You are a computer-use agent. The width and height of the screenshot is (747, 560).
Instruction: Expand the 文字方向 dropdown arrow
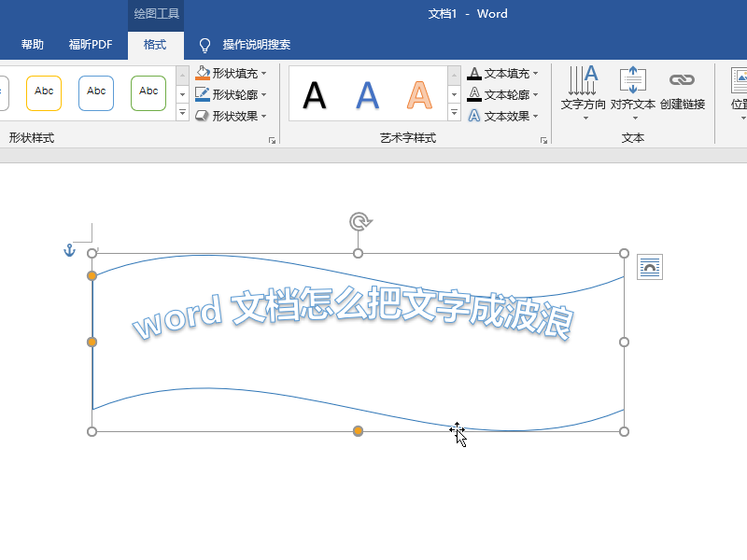[586, 119]
